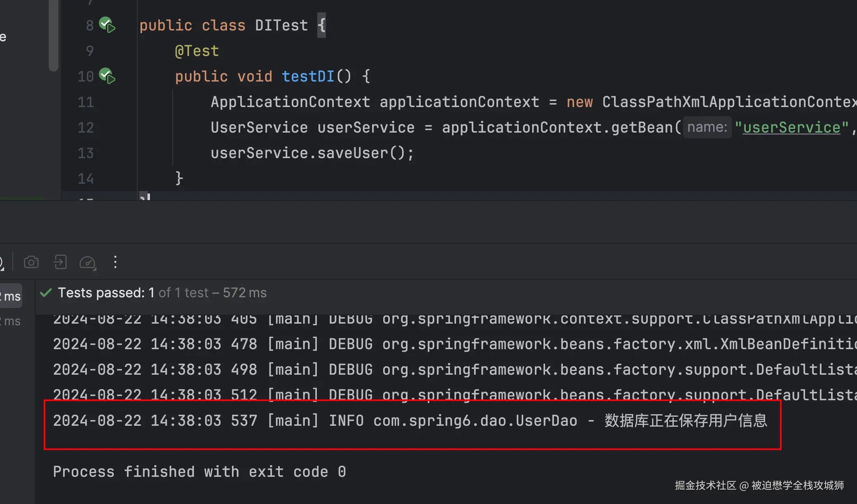Select the dimmed second ms test row
The image size is (857, 504).
point(12,321)
